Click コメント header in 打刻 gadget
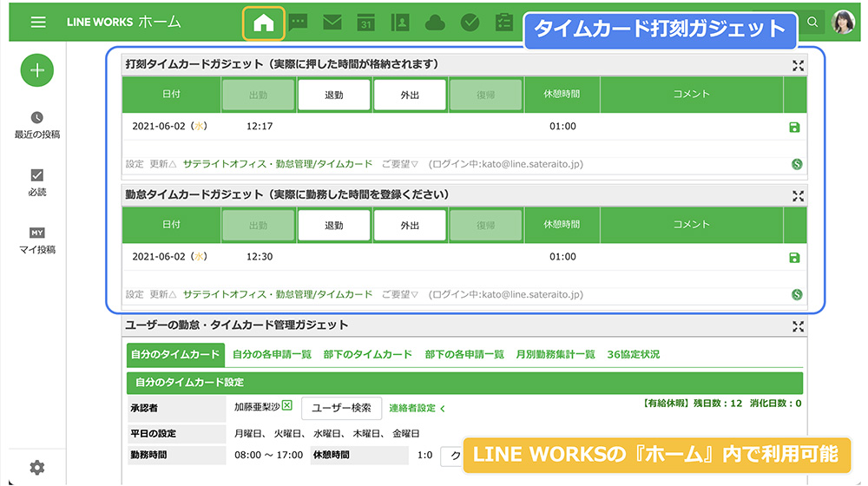Screen dimensions: 868x486 coord(692,95)
